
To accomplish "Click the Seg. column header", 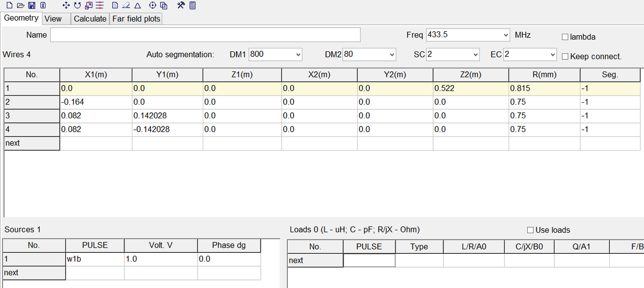I will pyautogui.click(x=610, y=75).
